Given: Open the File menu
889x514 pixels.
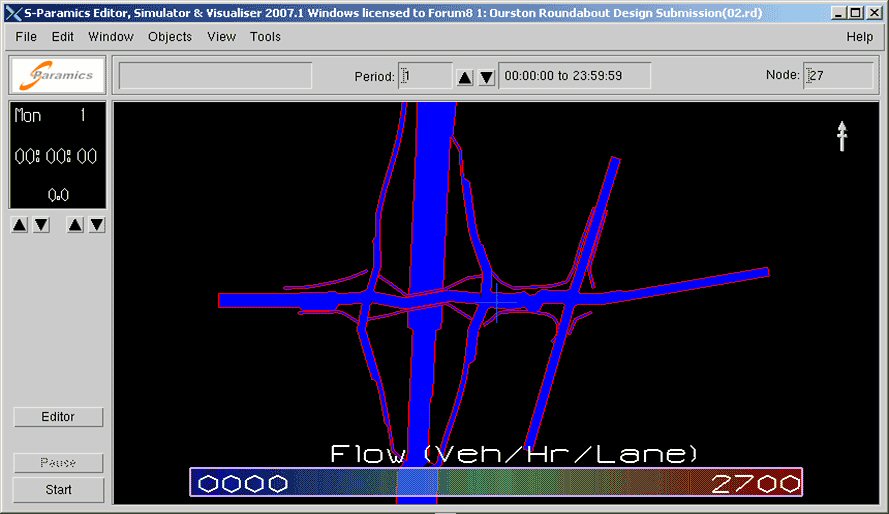Looking at the screenshot, I should (x=26, y=37).
